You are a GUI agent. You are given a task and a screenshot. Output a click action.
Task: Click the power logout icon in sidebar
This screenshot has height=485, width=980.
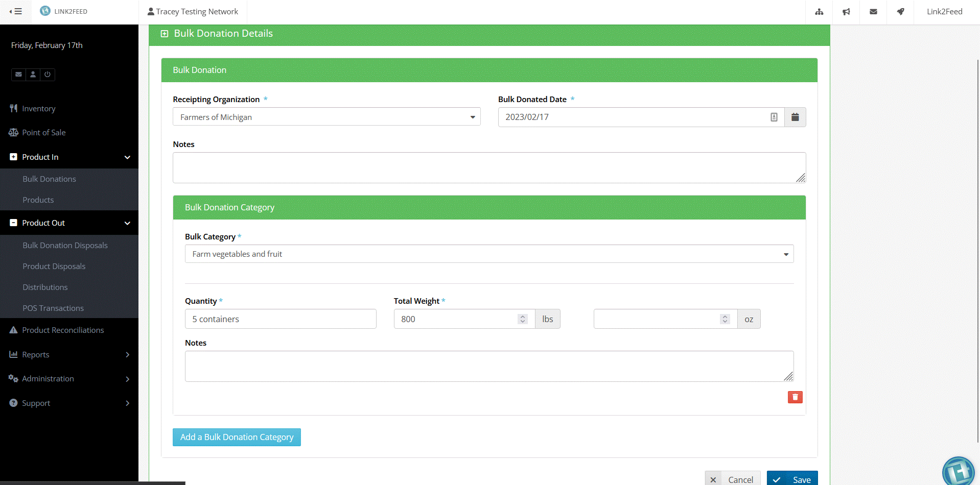click(48, 75)
